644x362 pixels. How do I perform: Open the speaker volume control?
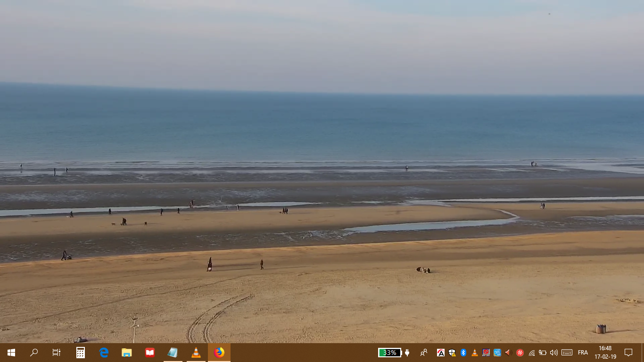tap(554, 353)
